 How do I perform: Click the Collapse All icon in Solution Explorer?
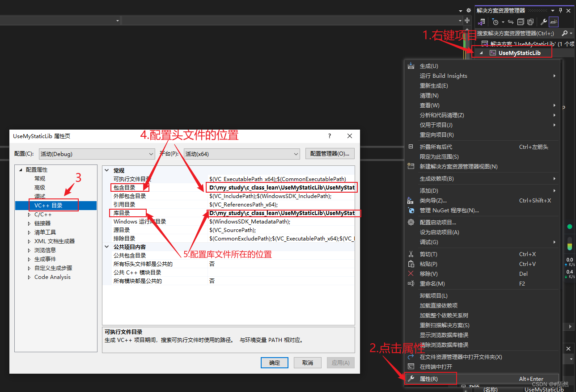[x=521, y=22]
